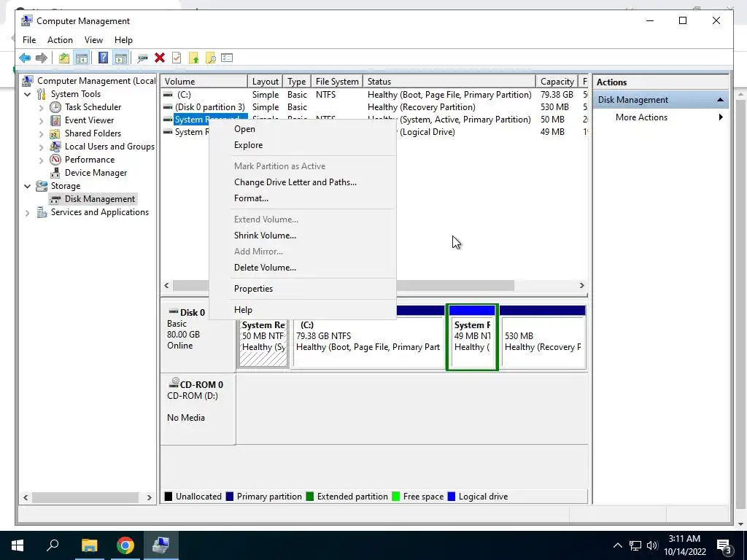Choose Open from the context menu
Screen dimensions: 747x560
[x=303, y=129]
